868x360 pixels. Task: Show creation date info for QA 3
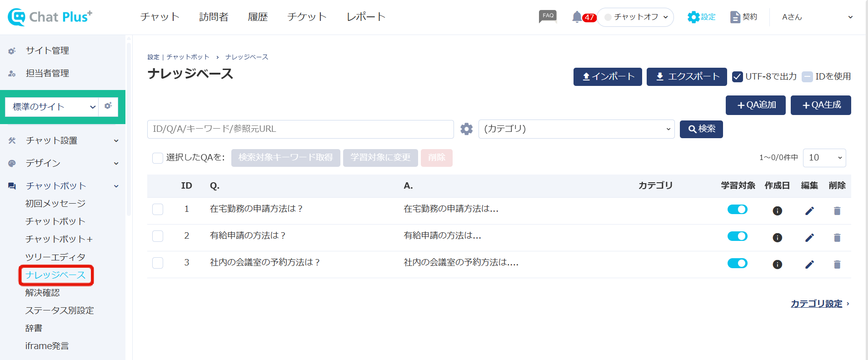tap(778, 264)
